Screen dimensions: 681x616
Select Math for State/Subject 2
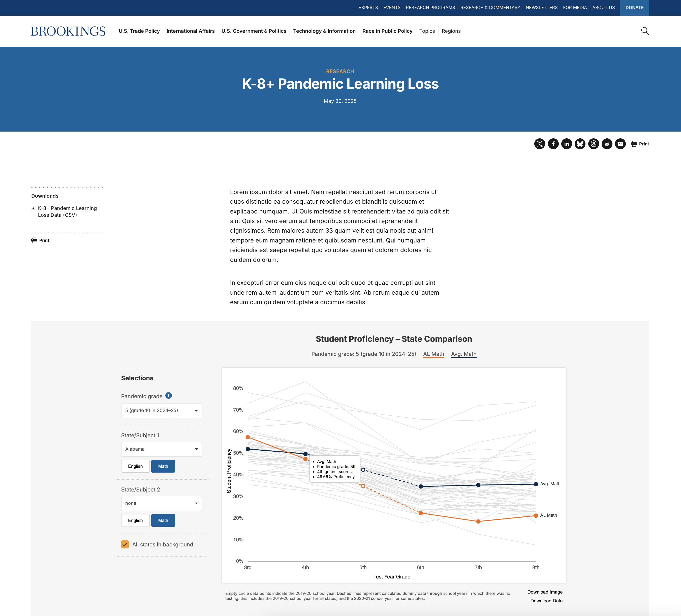pos(163,520)
